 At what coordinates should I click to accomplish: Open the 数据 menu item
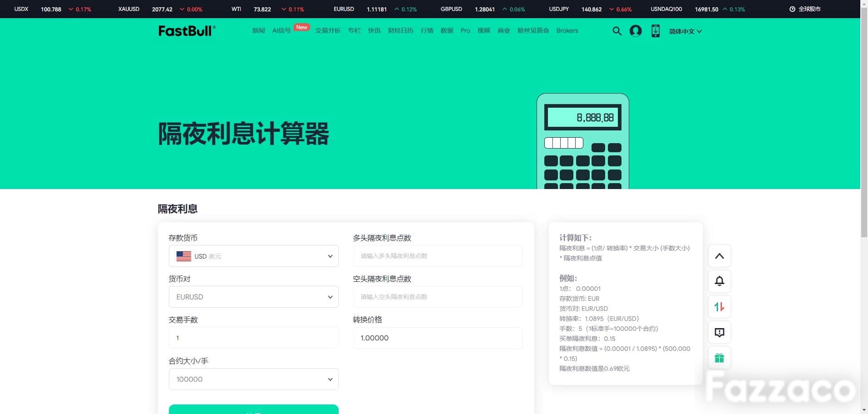click(447, 30)
